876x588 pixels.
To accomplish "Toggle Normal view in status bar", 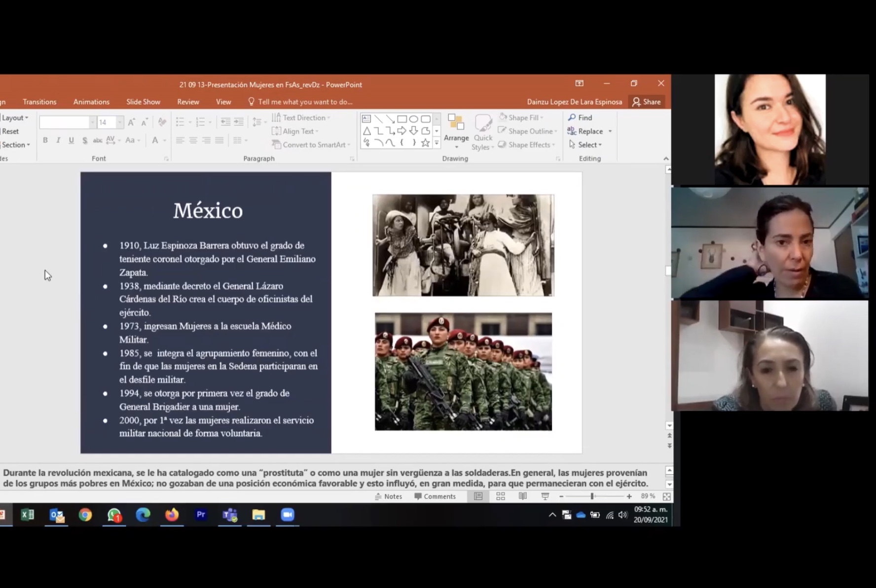I will (478, 496).
